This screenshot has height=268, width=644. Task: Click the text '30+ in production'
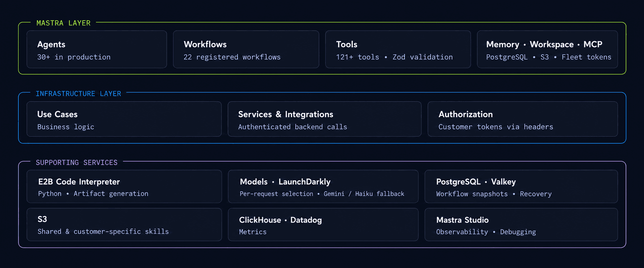(74, 57)
